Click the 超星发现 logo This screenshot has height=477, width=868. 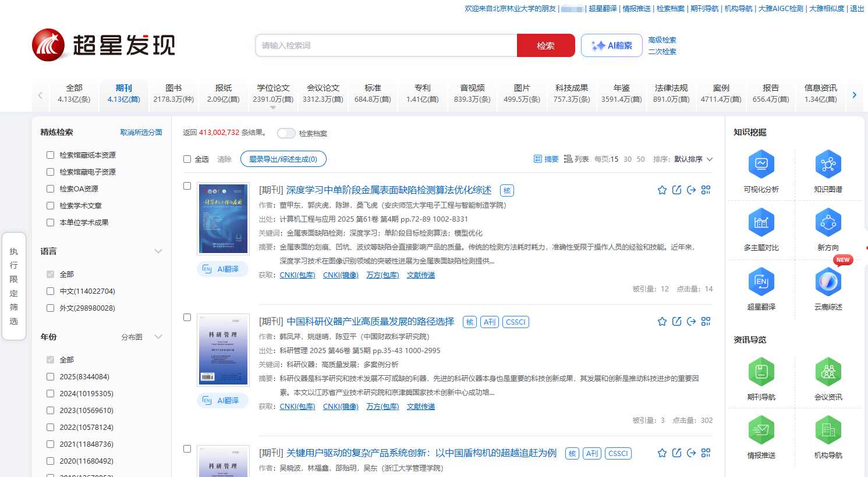coord(104,45)
